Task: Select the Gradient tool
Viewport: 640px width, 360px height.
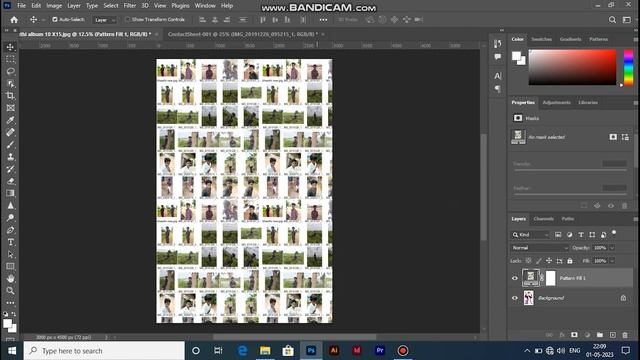Action: [11, 193]
